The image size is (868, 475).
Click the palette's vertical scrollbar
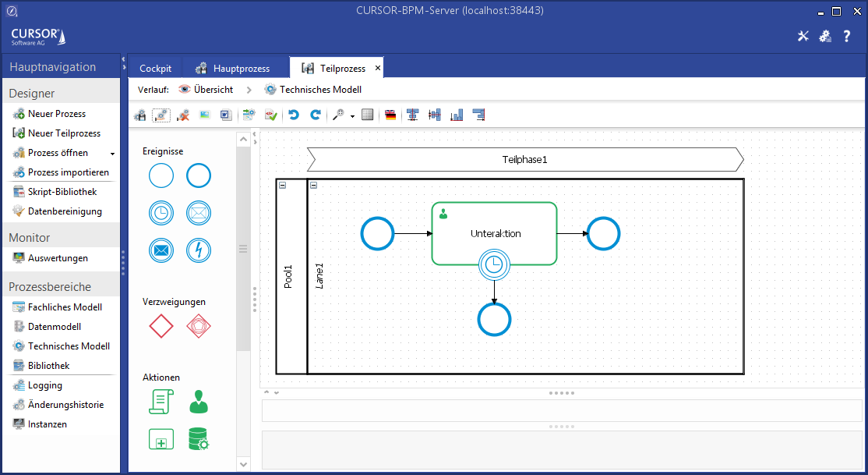tap(243, 250)
